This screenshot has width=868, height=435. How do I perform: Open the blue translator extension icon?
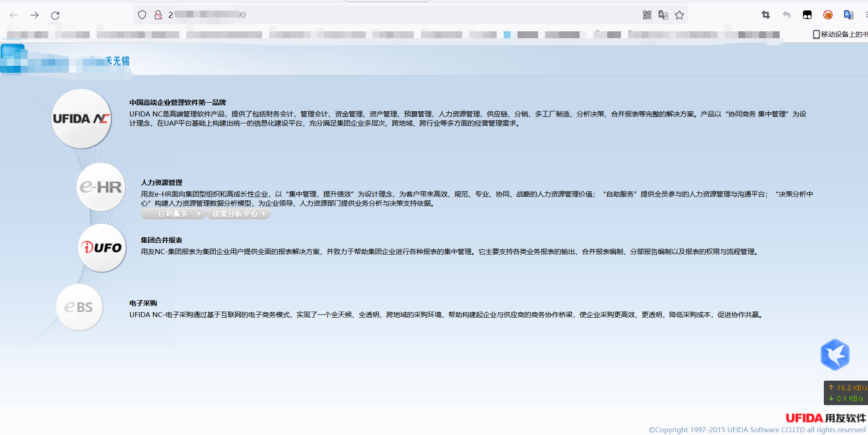pos(849,15)
